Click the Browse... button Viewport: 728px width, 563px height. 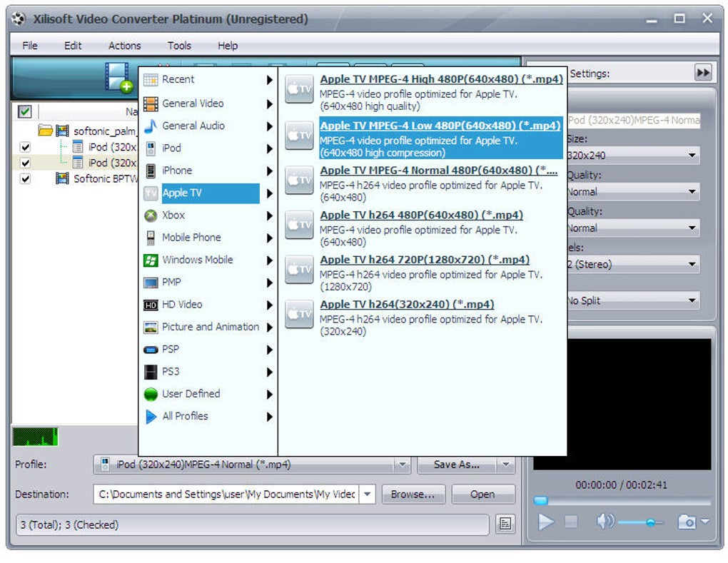413,494
